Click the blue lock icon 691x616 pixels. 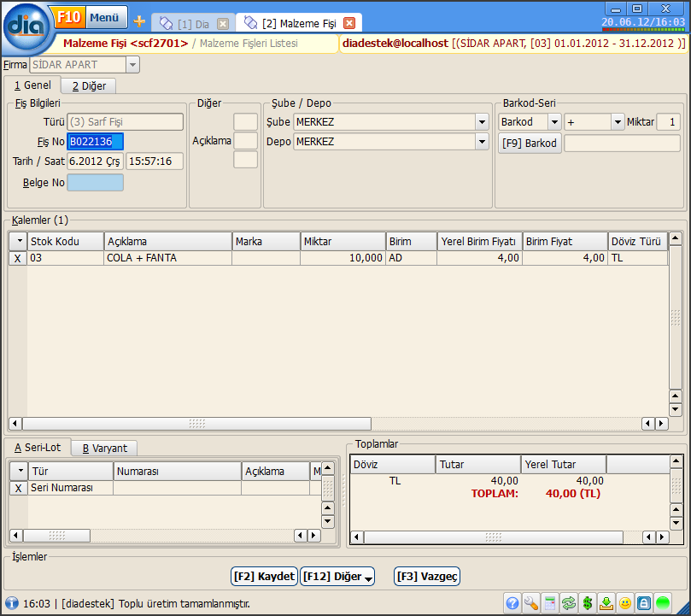[x=644, y=603]
